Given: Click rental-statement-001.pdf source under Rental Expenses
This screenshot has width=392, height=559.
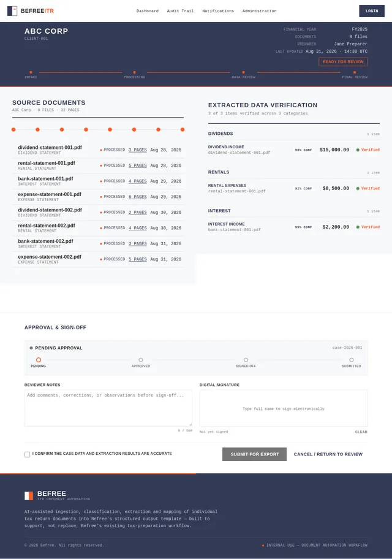Looking at the screenshot, I should point(237,191).
